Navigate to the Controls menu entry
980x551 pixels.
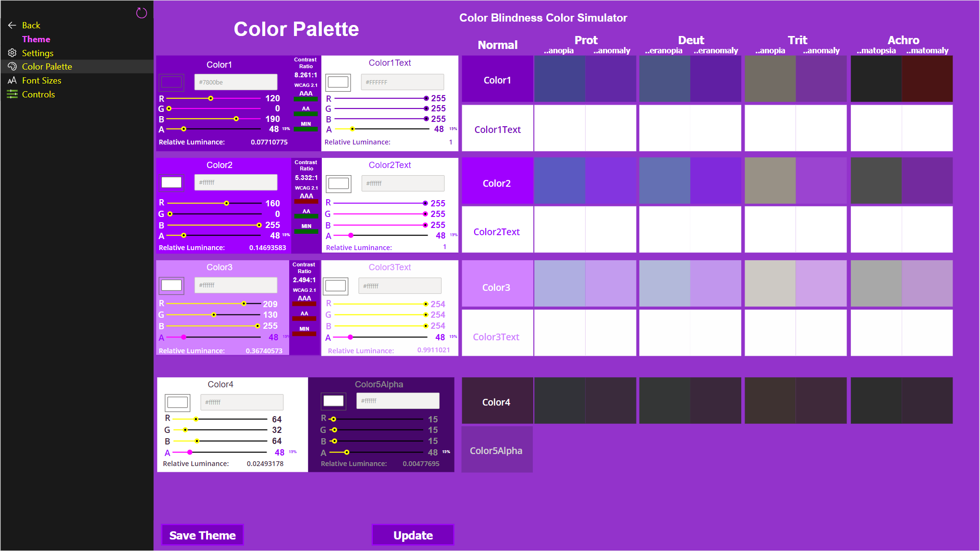tap(38, 94)
